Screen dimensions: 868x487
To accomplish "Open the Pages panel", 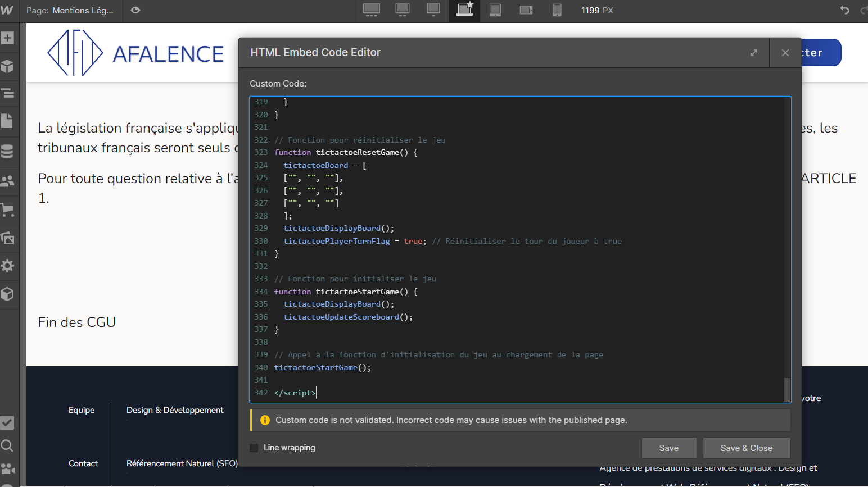I will click(7, 121).
